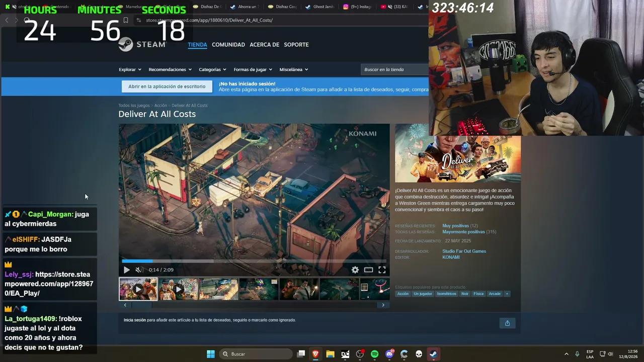Go to the COMUNIDAD tab

coord(228,45)
